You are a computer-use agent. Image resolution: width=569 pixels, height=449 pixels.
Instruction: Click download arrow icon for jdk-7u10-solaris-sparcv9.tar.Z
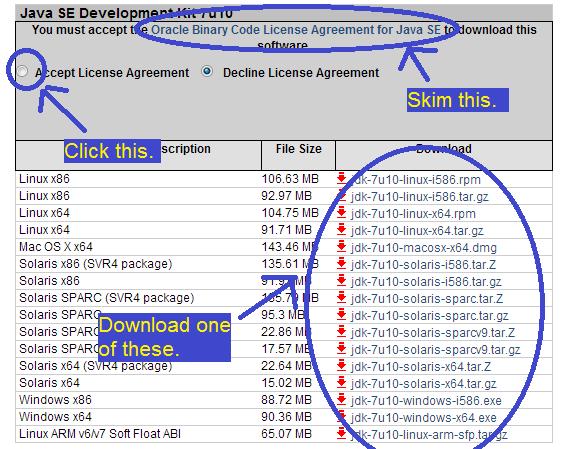point(341,332)
